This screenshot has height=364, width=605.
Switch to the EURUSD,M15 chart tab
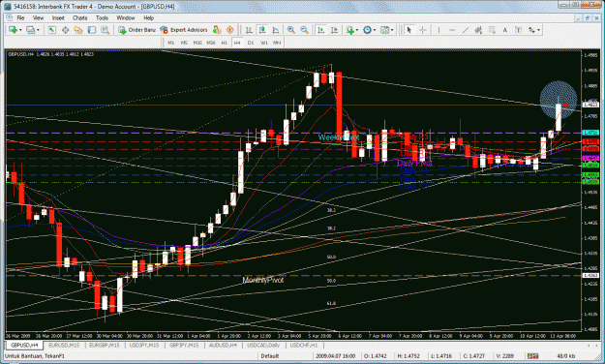(64, 345)
